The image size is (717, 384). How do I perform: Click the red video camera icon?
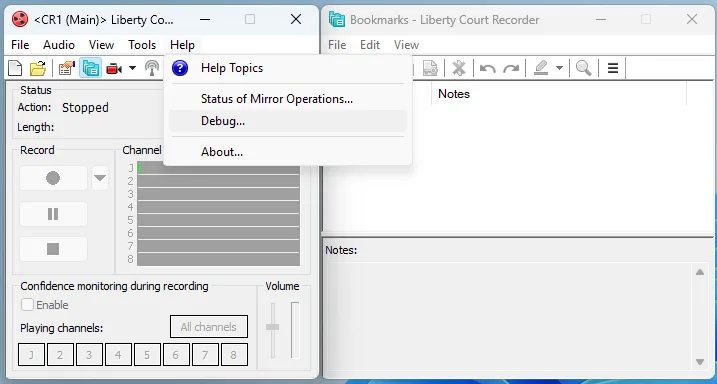(114, 69)
